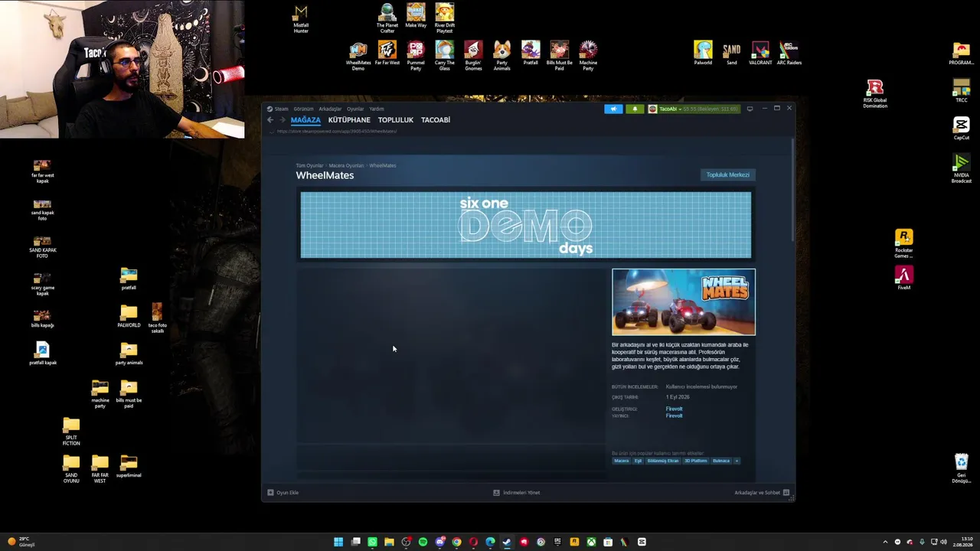Open Arkadaşlar ve Sohbet friends panel
The image size is (980, 551).
point(762,493)
